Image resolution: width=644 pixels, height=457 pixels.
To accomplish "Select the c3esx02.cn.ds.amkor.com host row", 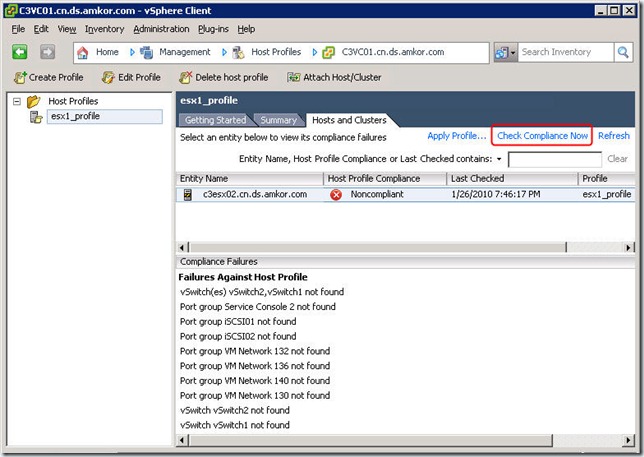I will point(405,195).
